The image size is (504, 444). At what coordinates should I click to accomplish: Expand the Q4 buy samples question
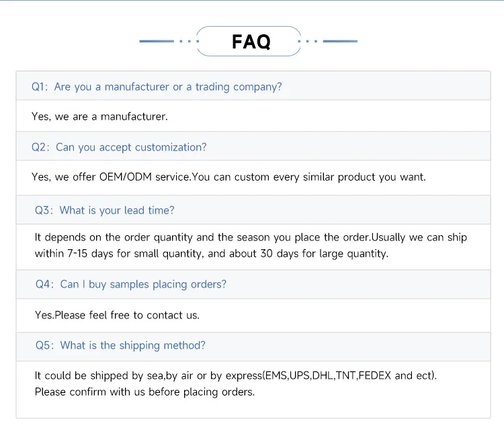[143, 284]
